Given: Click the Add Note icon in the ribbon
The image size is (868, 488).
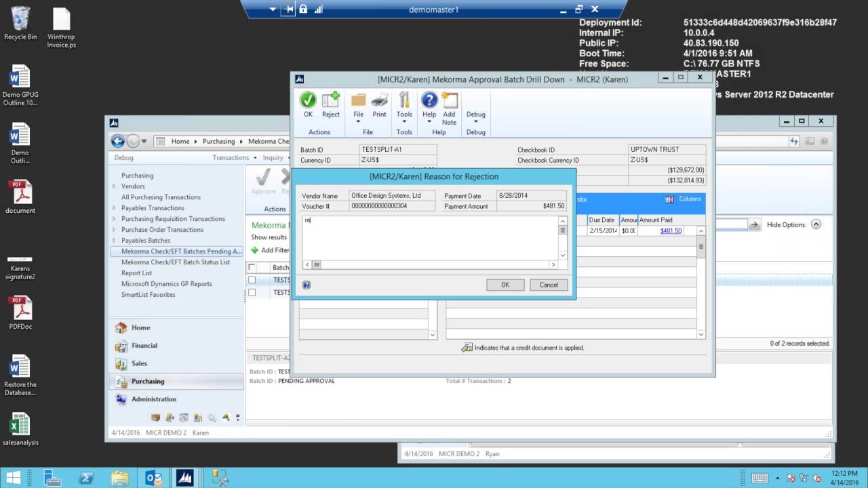Looking at the screenshot, I should (x=449, y=100).
